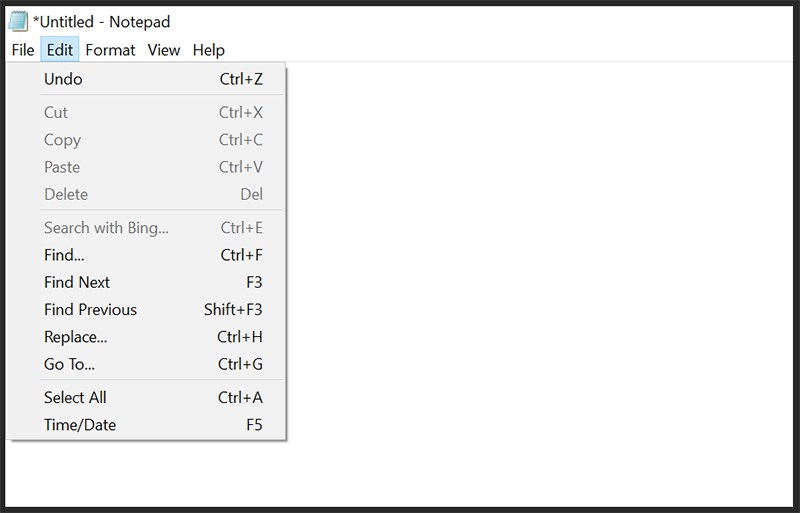The image size is (800, 513).
Task: Open the Find... dialog
Action: tap(64, 255)
